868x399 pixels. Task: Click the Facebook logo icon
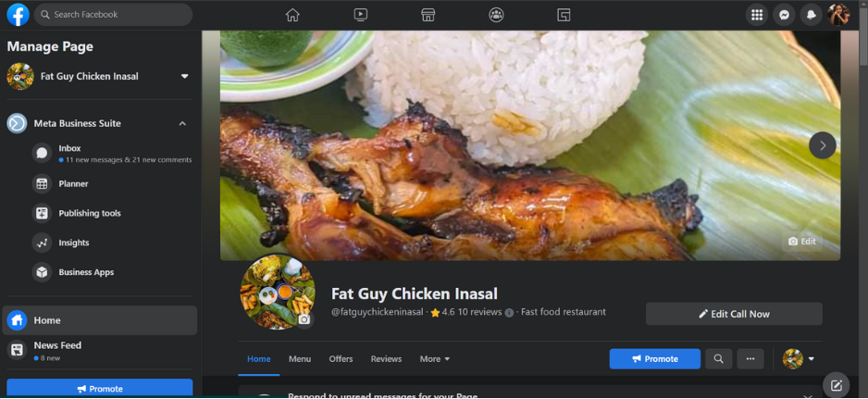[18, 15]
